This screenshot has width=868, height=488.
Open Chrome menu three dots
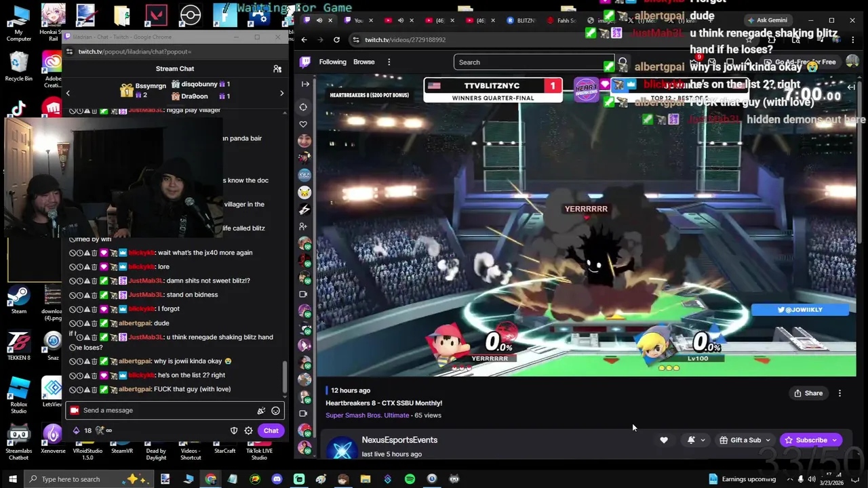click(x=852, y=40)
